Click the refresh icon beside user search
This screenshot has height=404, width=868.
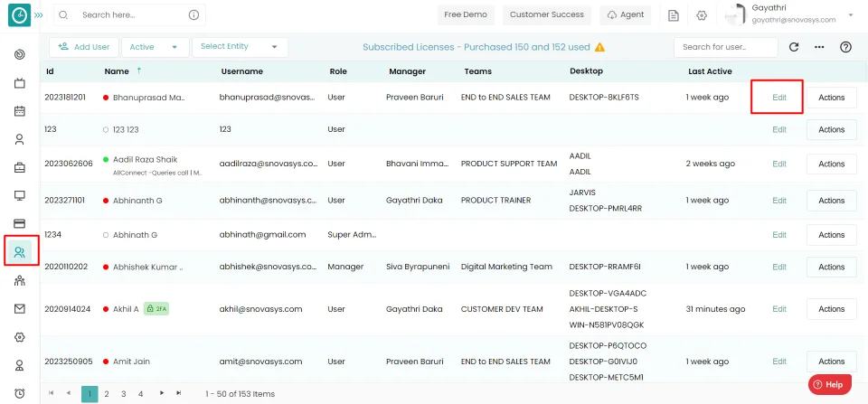794,47
